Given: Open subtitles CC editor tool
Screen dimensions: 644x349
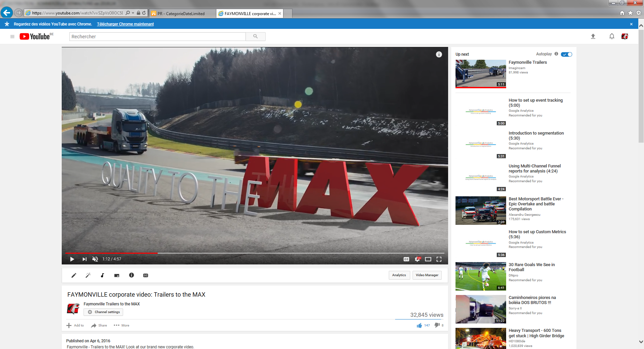Looking at the screenshot, I should 146,276.
